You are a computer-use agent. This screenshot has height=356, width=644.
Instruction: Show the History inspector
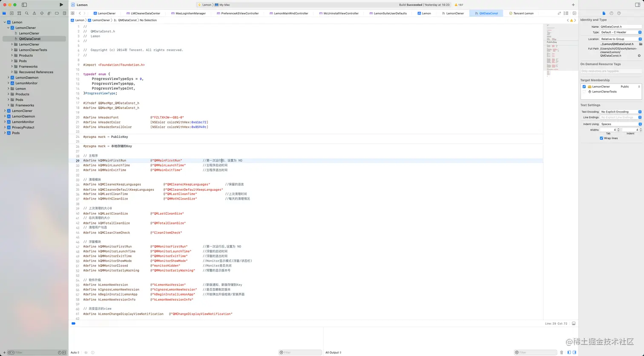point(611,13)
